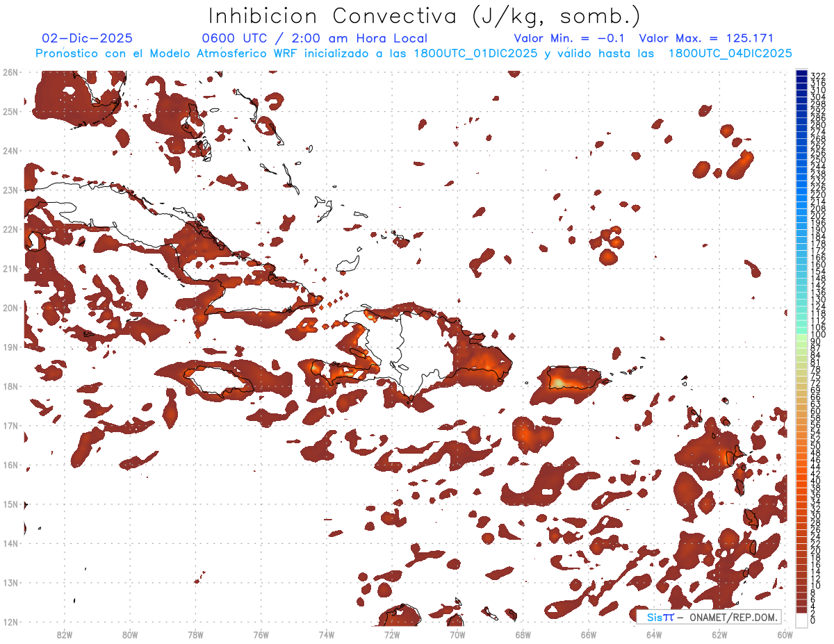This screenshot has height=644, width=834.
Task: Click the Jamaica island outline on the map
Action: [218, 381]
